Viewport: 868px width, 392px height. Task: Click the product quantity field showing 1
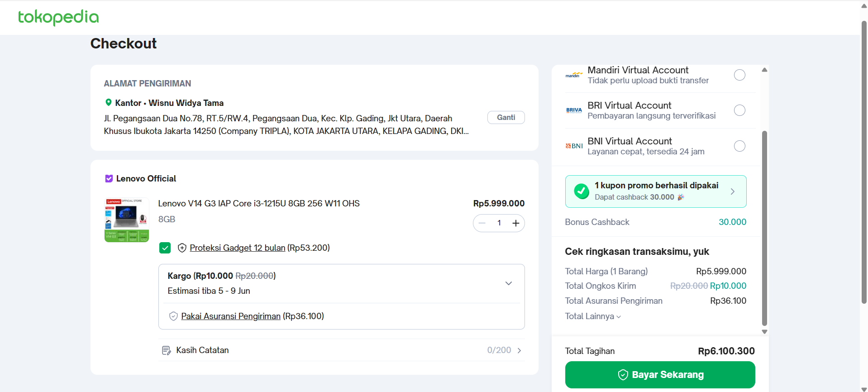tap(499, 223)
